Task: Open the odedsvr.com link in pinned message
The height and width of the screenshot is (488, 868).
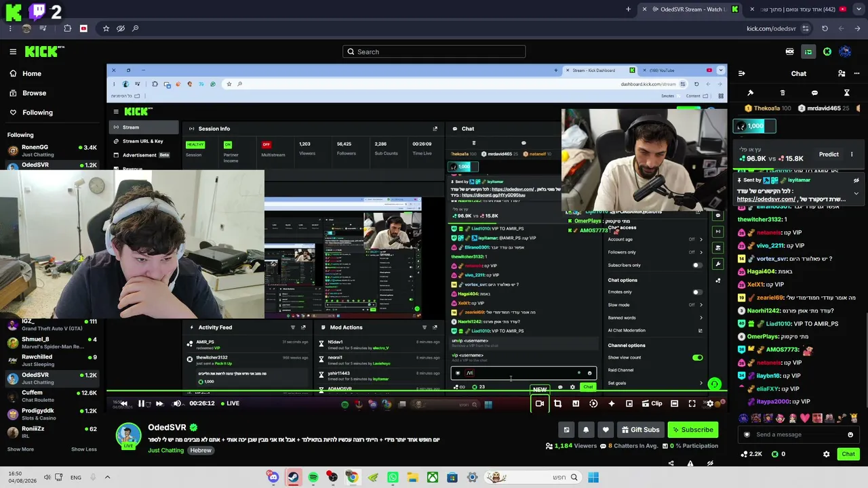Action: [x=766, y=199]
